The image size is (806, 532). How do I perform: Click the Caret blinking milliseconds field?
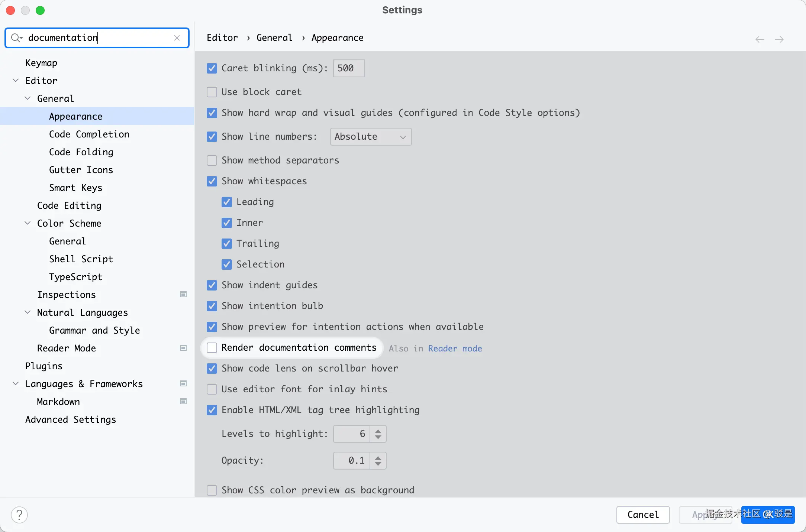349,68
